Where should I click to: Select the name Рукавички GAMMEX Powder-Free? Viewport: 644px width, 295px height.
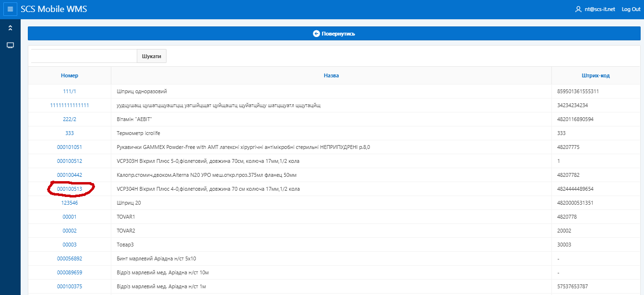pos(244,147)
